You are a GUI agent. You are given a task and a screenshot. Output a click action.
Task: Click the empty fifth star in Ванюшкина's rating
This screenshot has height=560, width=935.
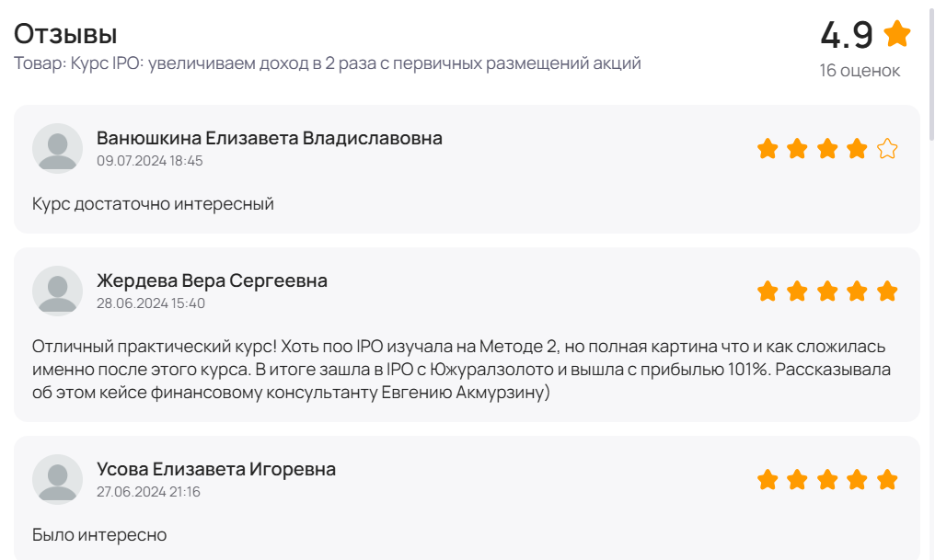(x=887, y=149)
